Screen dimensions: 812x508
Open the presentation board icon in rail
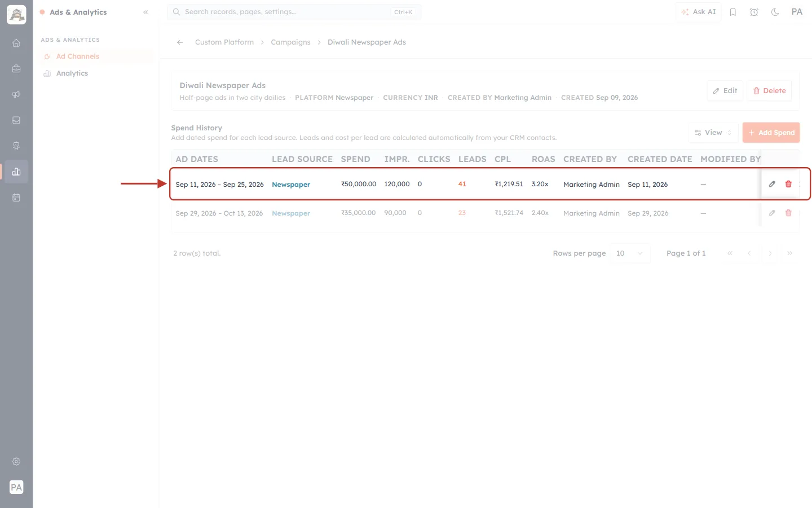pyautogui.click(x=16, y=146)
